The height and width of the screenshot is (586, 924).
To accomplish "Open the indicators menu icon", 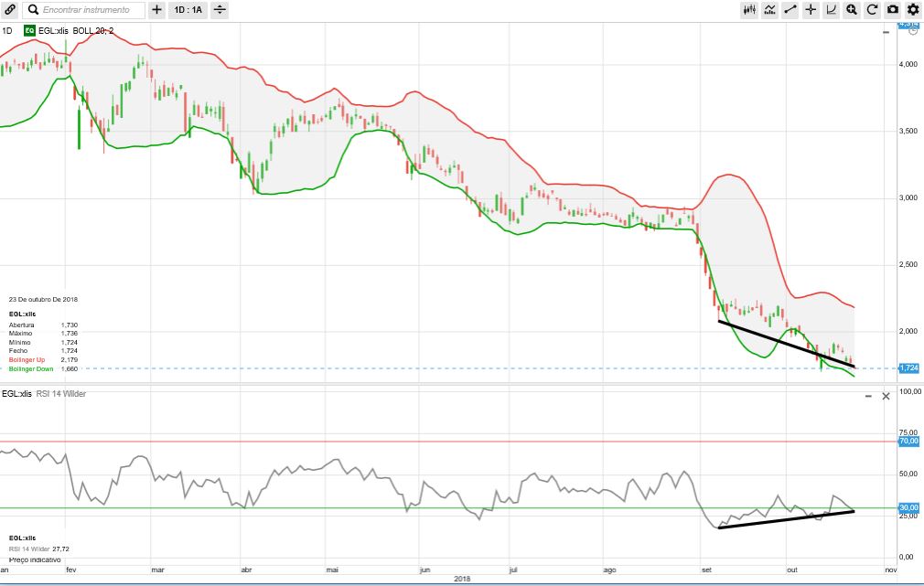I will (x=769, y=10).
